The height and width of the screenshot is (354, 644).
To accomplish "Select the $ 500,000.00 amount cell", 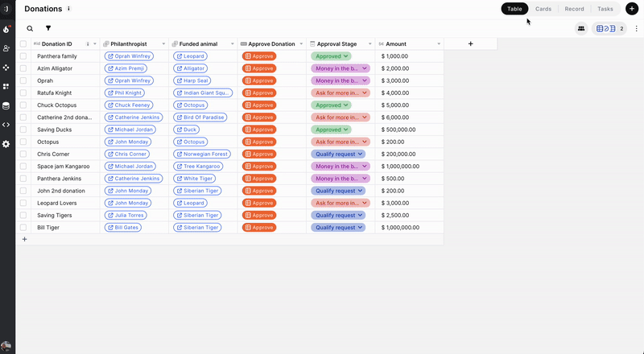I will coord(410,130).
